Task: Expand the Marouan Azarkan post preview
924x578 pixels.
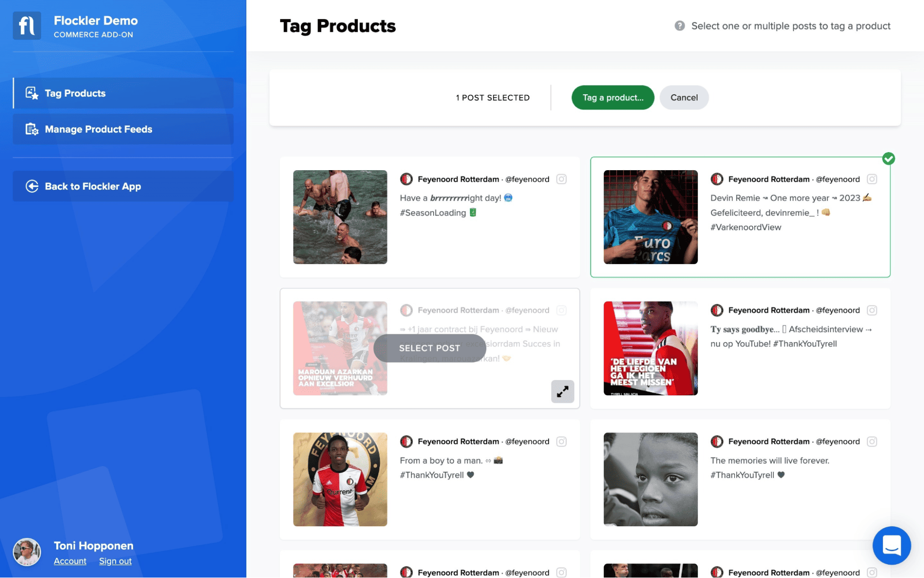Action: 563,392
